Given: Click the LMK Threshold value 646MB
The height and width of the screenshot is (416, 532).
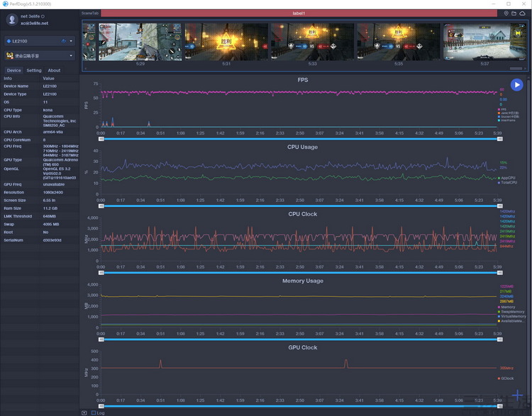Looking at the screenshot, I should (50, 216).
